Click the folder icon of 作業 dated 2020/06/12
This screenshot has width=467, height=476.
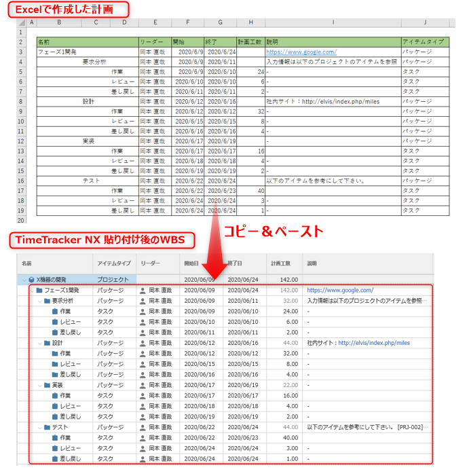[x=55, y=353]
